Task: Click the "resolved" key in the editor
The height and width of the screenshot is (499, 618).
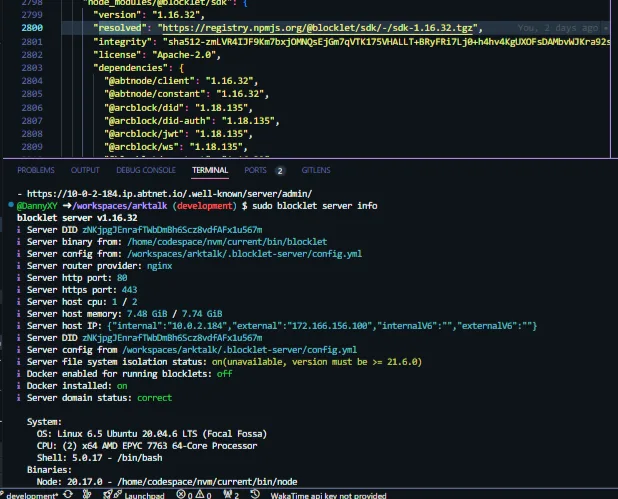Action: click(120, 28)
